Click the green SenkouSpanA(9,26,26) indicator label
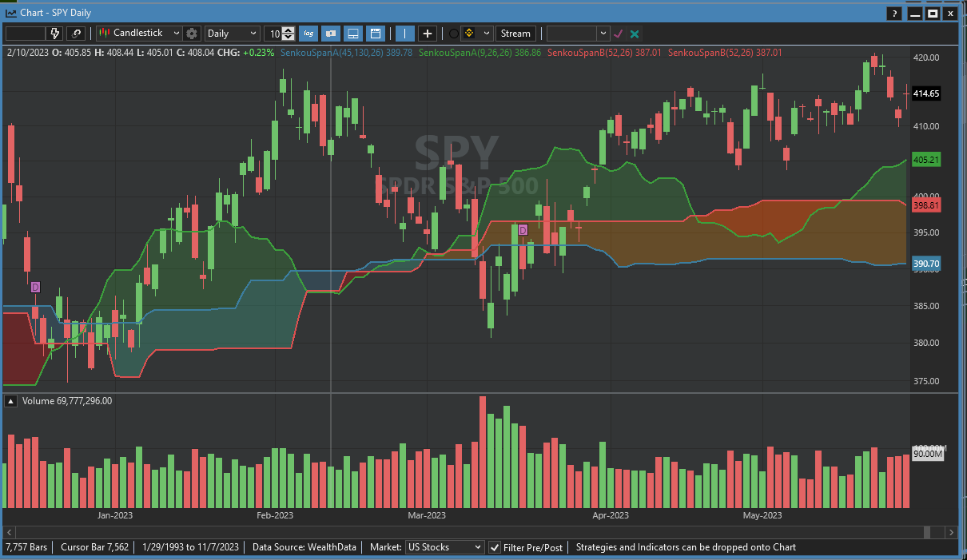This screenshot has height=560, width=967. pos(480,53)
